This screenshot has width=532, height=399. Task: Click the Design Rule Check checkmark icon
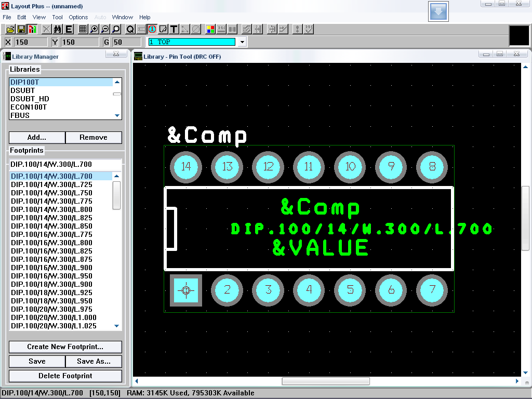309,29
